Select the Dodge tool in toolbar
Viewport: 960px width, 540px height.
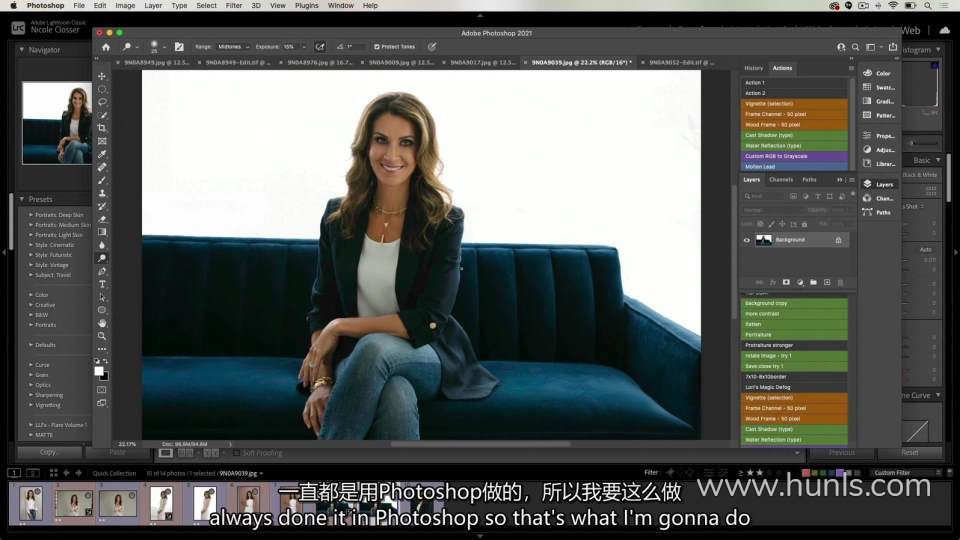pyautogui.click(x=102, y=258)
